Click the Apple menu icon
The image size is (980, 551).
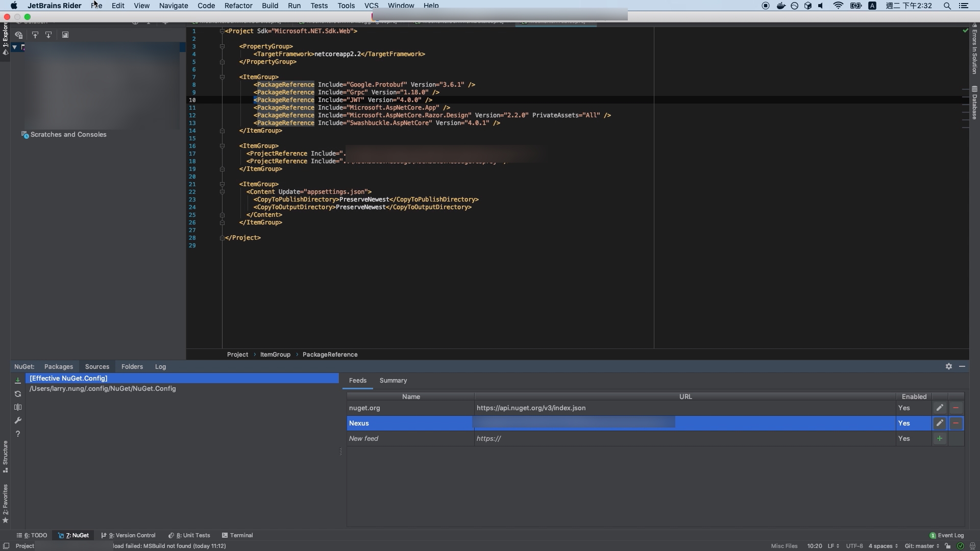[14, 6]
